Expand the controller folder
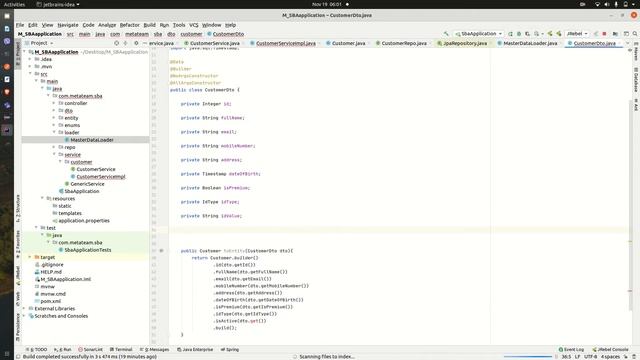 click(54, 103)
